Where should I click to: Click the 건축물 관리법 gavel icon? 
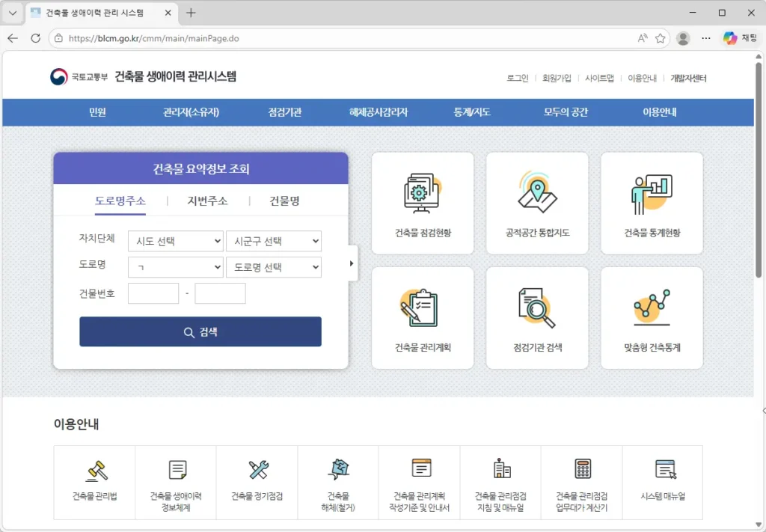point(96,470)
